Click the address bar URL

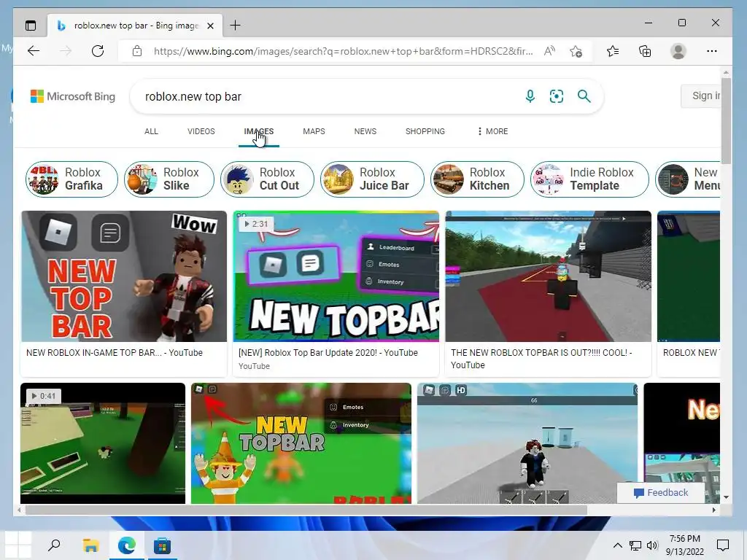click(x=343, y=51)
